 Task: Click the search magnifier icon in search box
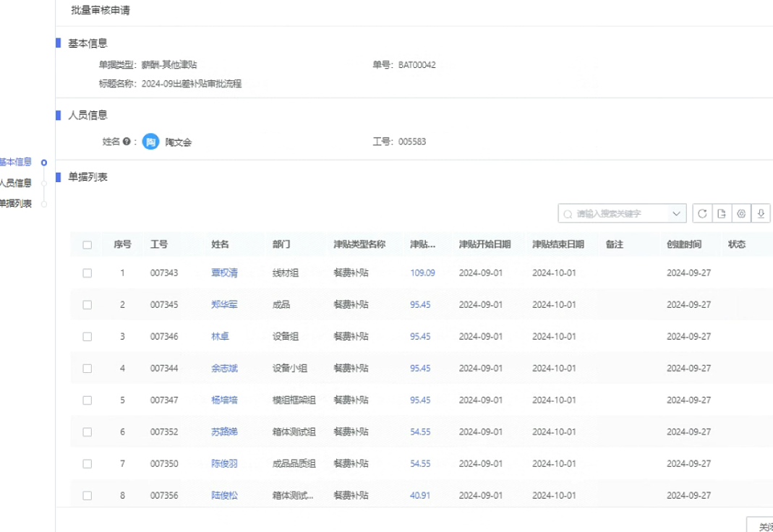click(x=568, y=214)
